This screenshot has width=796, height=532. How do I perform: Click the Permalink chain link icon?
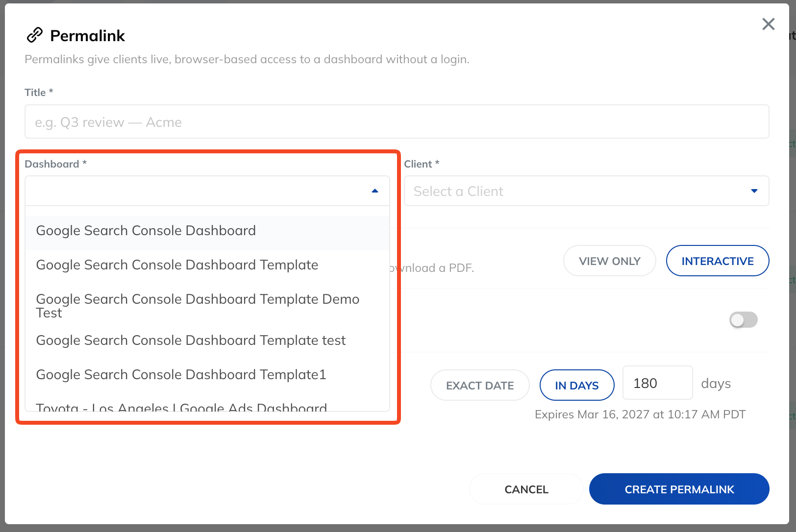coord(35,35)
